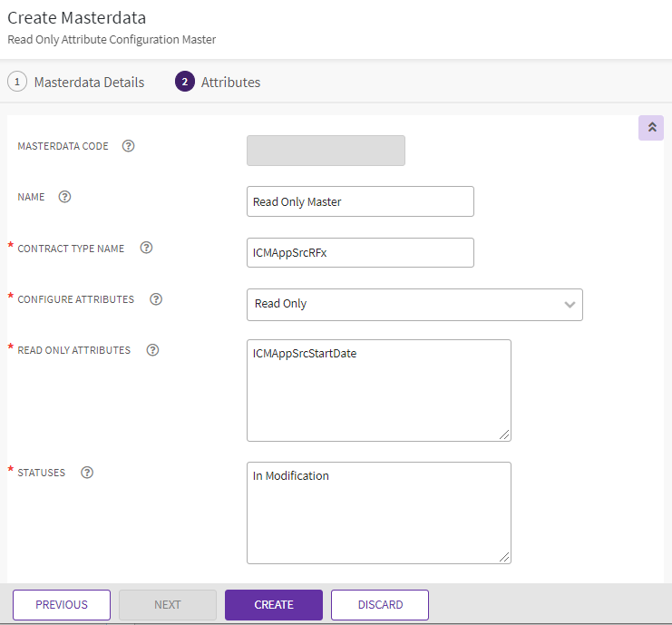Click the greyed Masterdata Code field
Screen dimensions: 672x625
326,151
